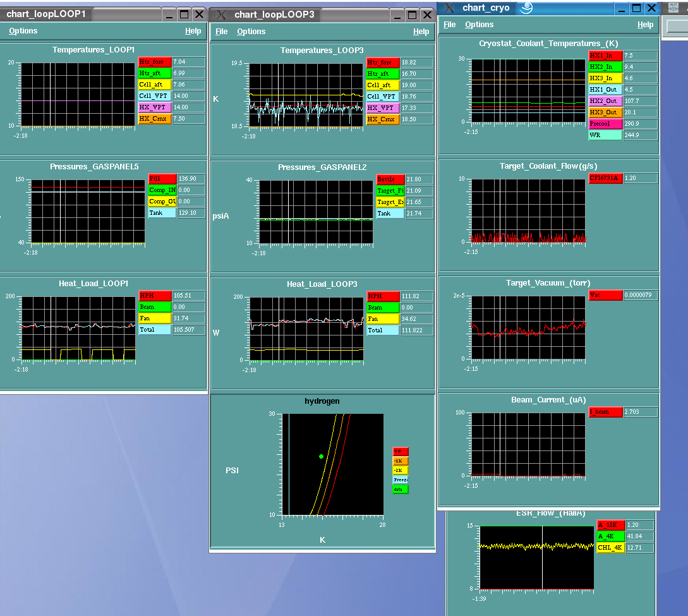The width and height of the screenshot is (688, 616).
Task: Select magenta Precool legend in Cryostat temperatures
Action: [605, 124]
